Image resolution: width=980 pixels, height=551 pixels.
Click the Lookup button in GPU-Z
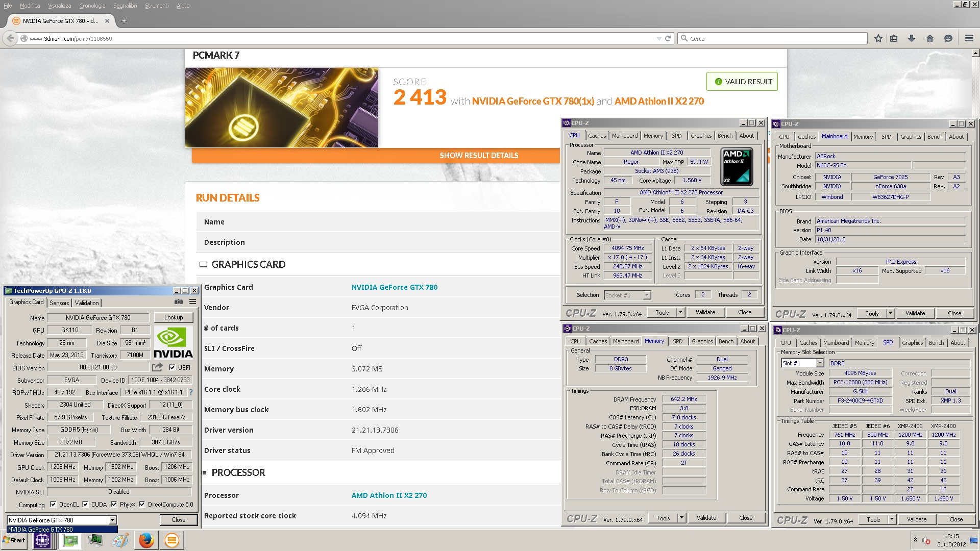click(174, 317)
